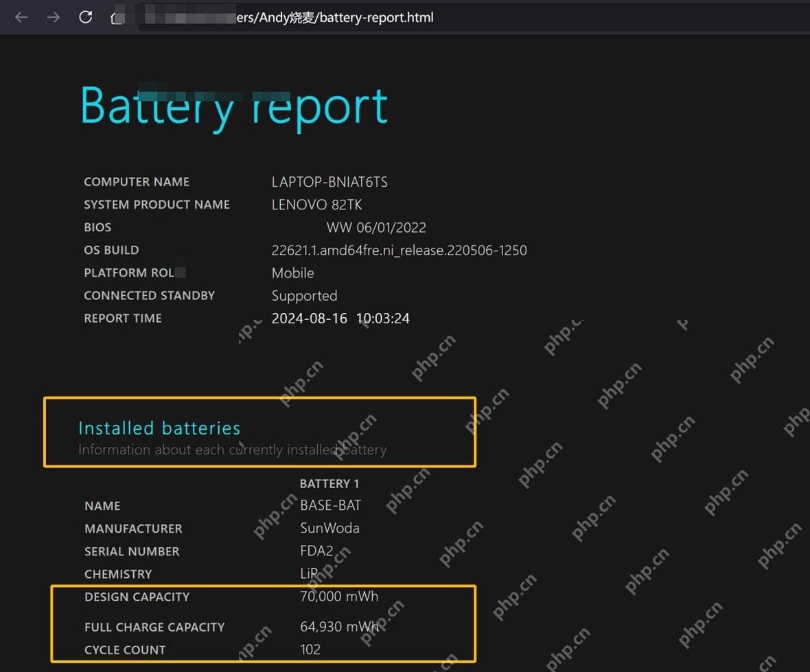Viewport: 810px width, 672px height.
Task: Select the CONNECTED STANDBY label
Action: tap(149, 295)
